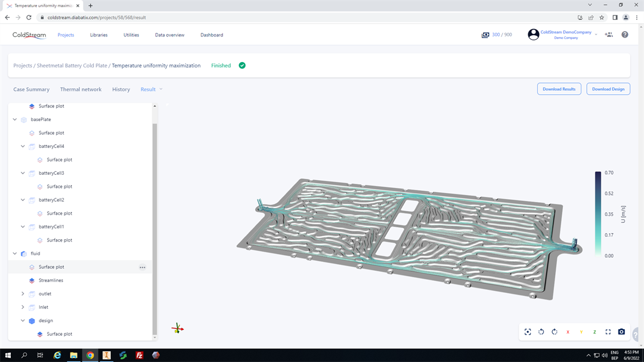This screenshot has height=362, width=644.
Task: Switch to the Thermal network tab
Action: (x=80, y=89)
